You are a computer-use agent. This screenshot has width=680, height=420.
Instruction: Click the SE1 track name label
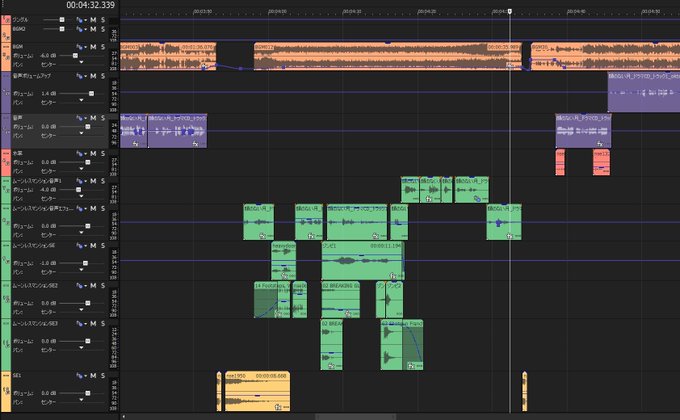click(16, 375)
